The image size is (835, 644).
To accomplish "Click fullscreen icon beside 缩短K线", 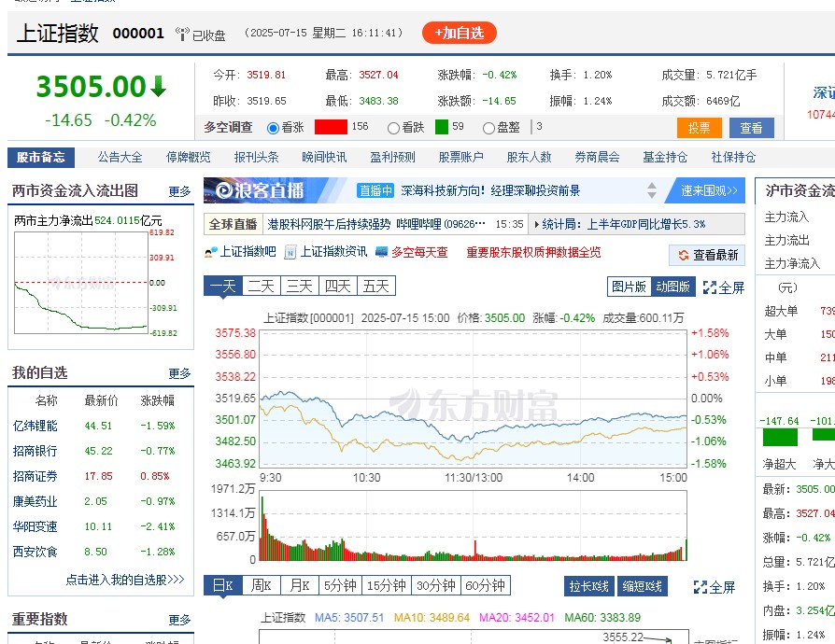I will click(x=701, y=587).
